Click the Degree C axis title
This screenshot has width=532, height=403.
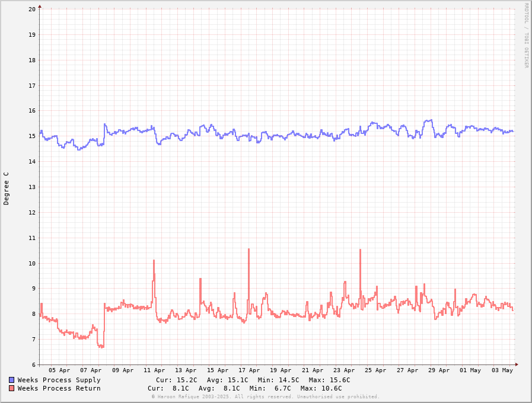(x=7, y=188)
